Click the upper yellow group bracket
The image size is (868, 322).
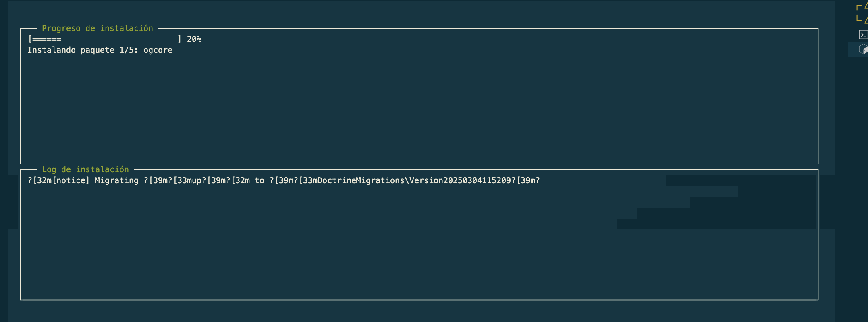click(x=858, y=8)
